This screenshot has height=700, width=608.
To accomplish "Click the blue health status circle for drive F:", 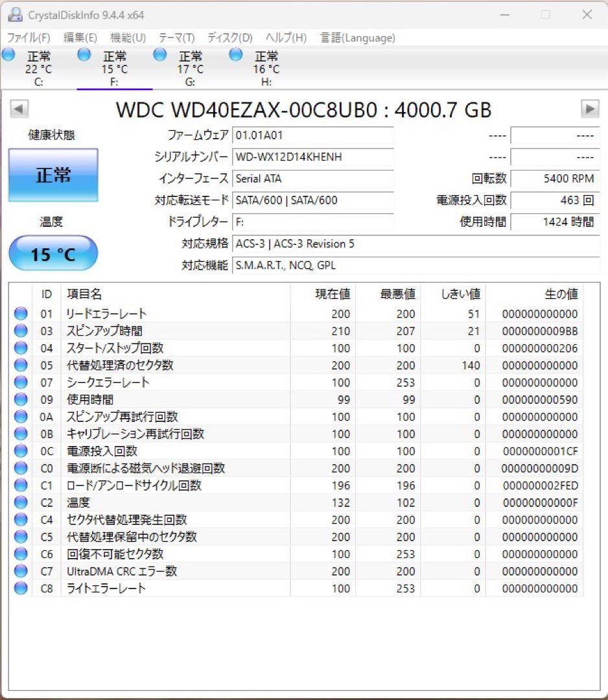I will pyautogui.click(x=84, y=55).
